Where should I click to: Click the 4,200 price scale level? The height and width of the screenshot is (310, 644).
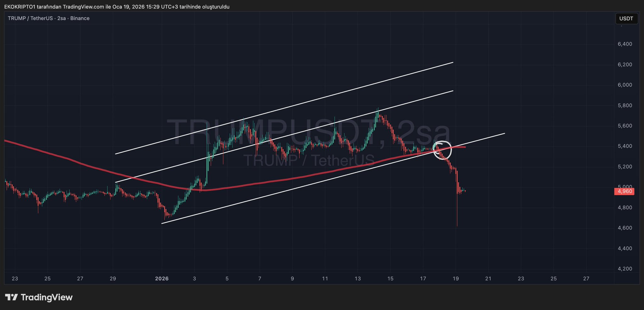point(625,269)
